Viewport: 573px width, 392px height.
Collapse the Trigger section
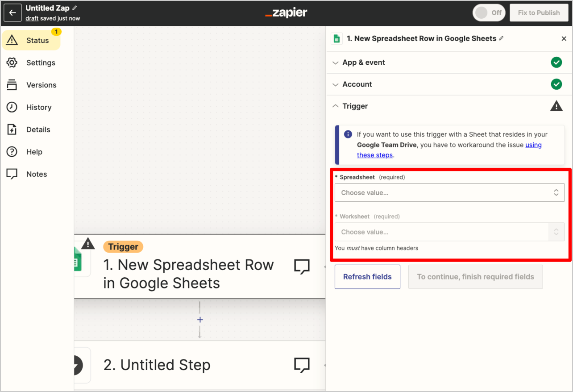tap(449, 106)
